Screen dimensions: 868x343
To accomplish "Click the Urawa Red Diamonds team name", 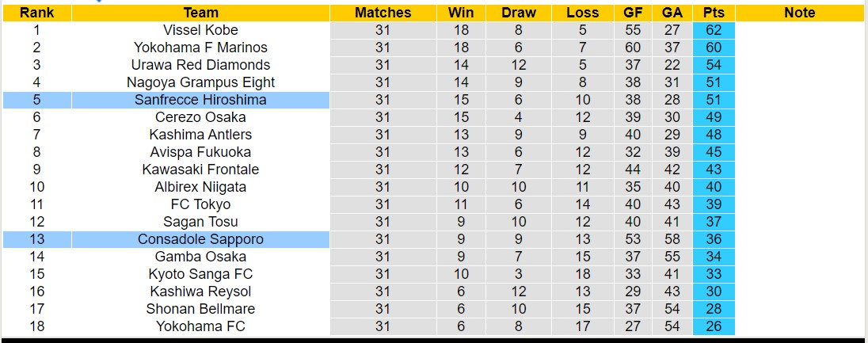I will tap(200, 65).
